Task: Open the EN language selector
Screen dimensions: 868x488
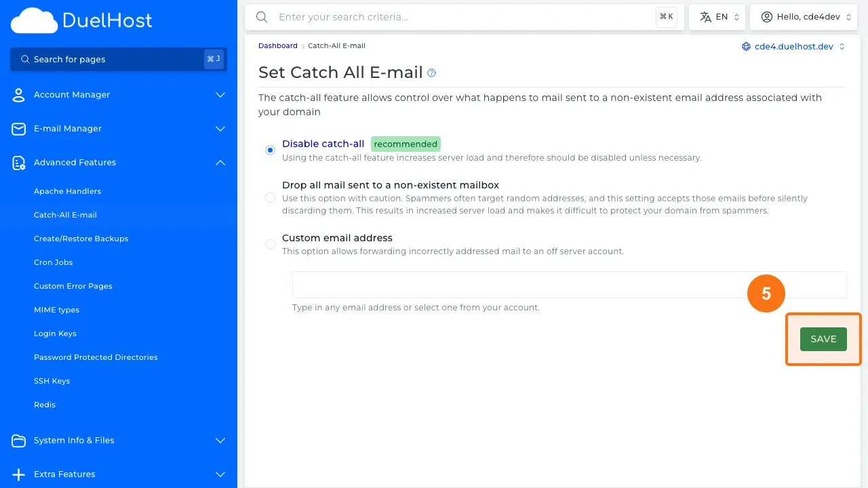Action: tap(717, 16)
